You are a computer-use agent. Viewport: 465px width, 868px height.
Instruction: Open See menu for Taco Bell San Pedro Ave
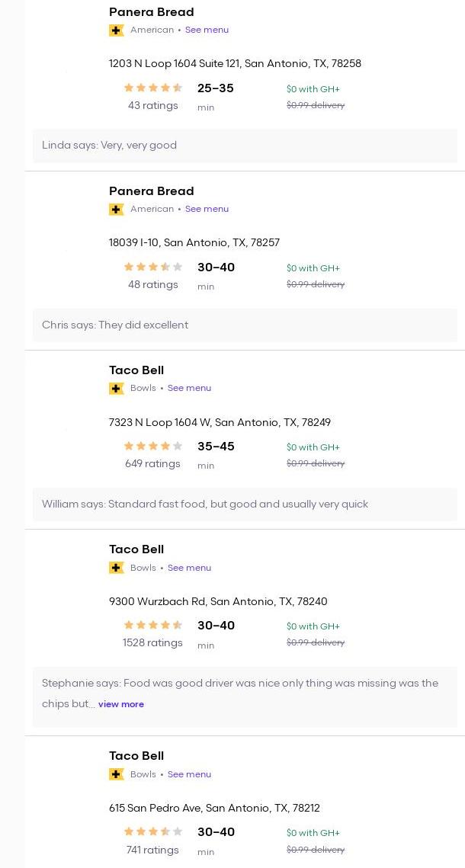coord(189,774)
